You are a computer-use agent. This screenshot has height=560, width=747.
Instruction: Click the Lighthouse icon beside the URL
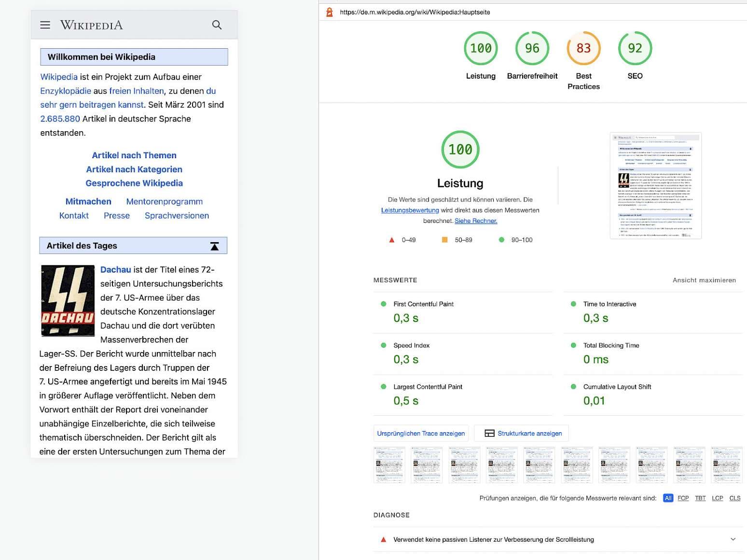click(330, 12)
